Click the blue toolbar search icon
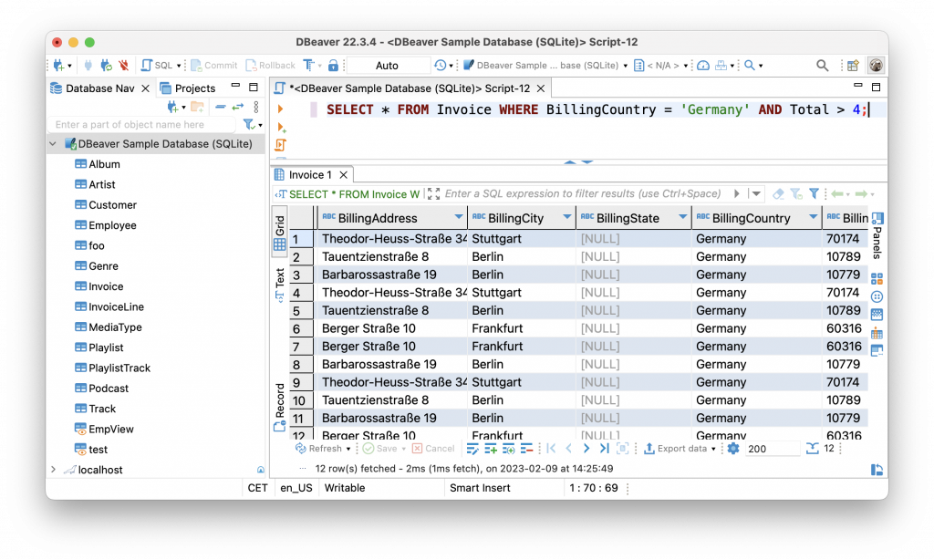 (750, 65)
